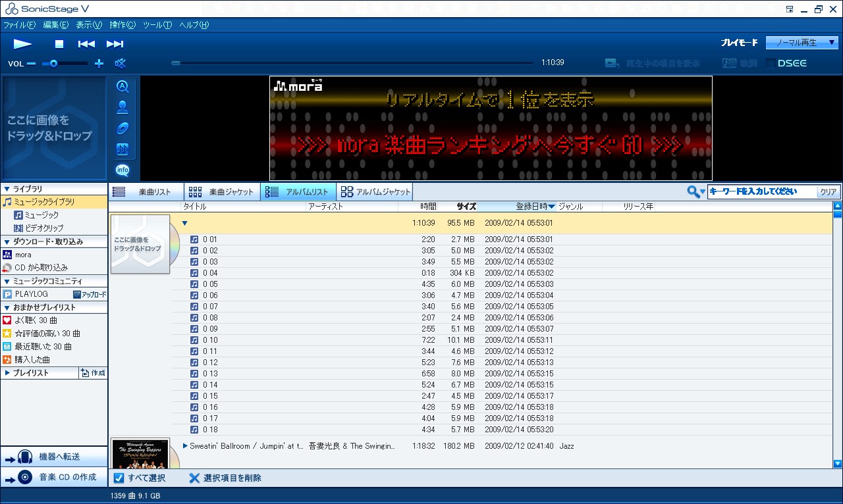Click 機器へ転送 device transfer button
This screenshot has height=504, width=843.
click(54, 457)
